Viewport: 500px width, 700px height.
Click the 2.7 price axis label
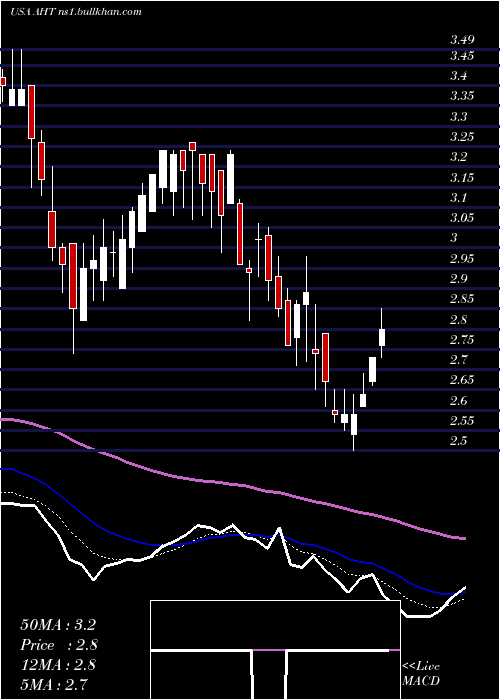[458, 360]
